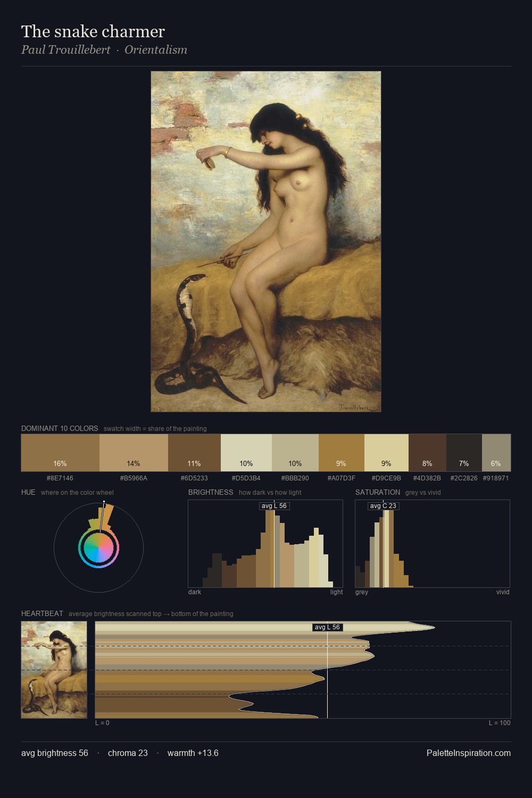Click the small painting thumbnail beside heartbeat
This screenshot has height=798, width=532.
[54, 670]
